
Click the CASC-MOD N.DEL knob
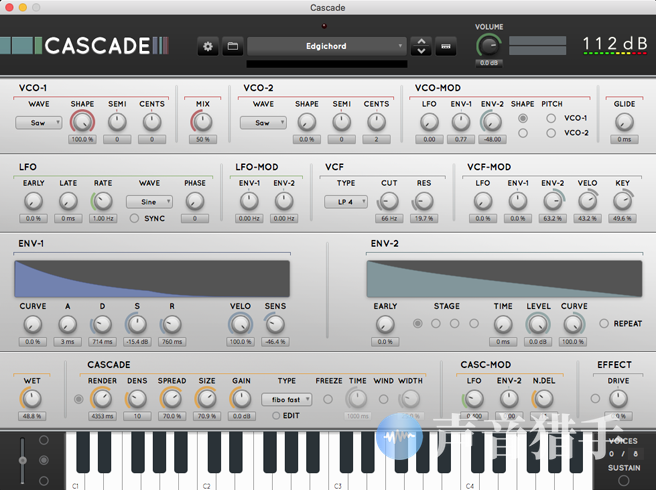543,399
